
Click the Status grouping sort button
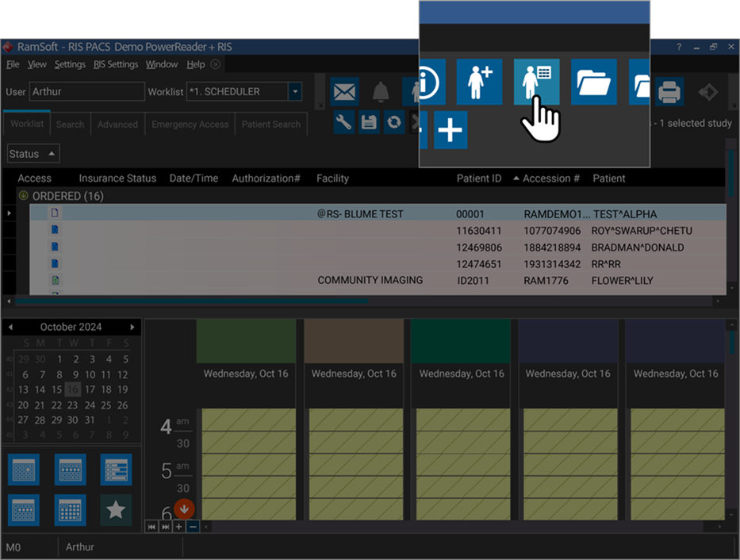coord(33,154)
